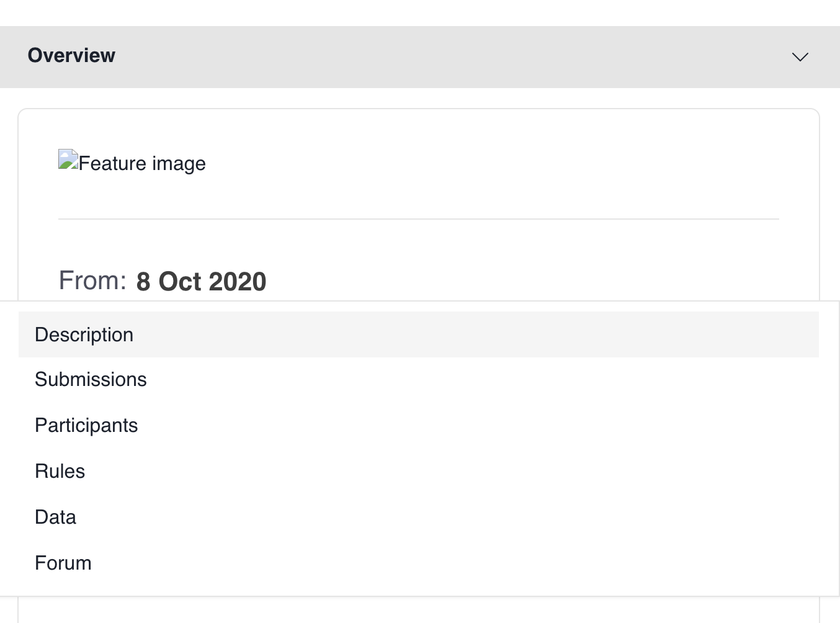Image resolution: width=840 pixels, height=623 pixels.
Task: View the Participants list
Action: pyautogui.click(x=86, y=425)
